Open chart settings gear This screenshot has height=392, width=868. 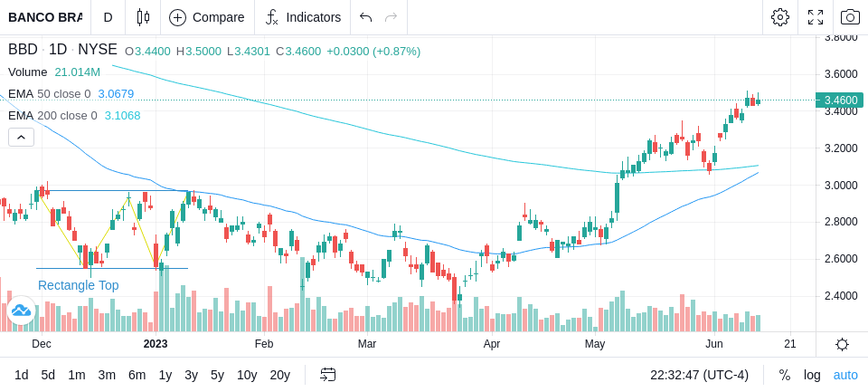(780, 17)
